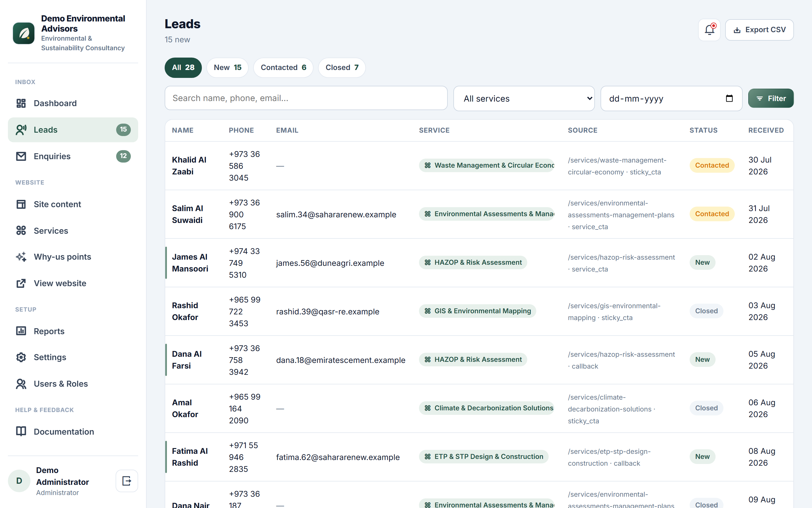The image size is (812, 508).
Task: Click the Users & Roles icon
Action: click(21, 384)
